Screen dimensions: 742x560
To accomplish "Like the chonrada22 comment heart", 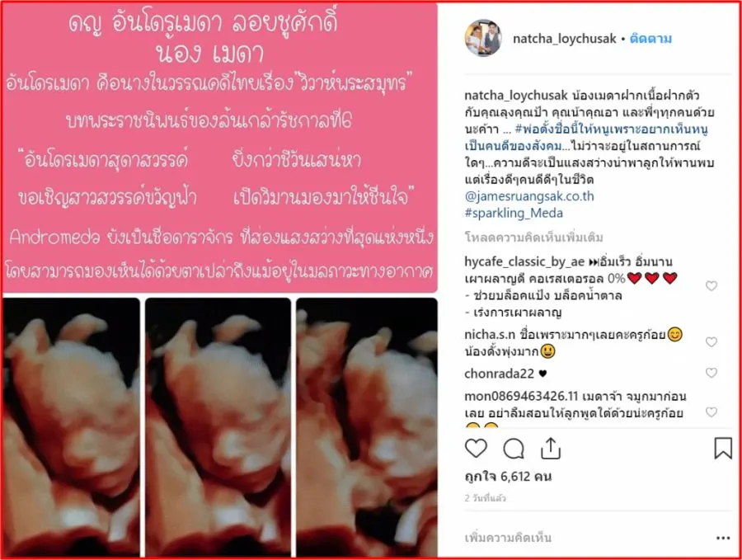I will click(x=711, y=373).
